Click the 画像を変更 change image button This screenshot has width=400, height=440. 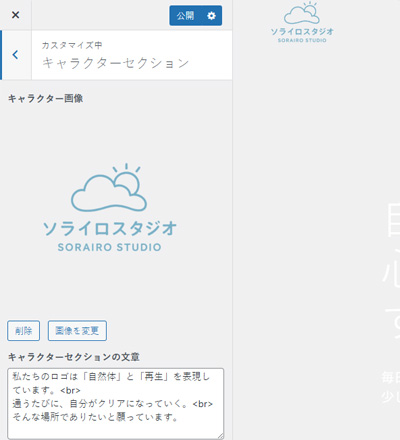click(x=77, y=331)
